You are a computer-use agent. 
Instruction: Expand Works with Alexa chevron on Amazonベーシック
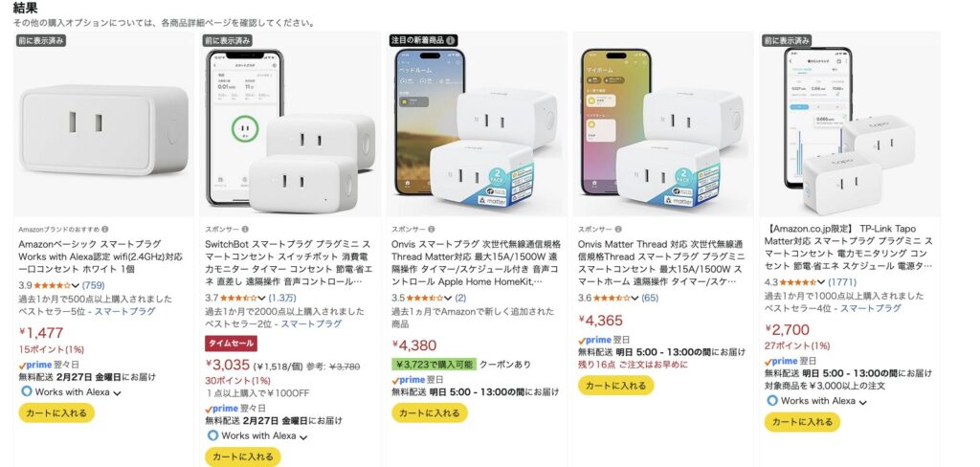(117, 393)
